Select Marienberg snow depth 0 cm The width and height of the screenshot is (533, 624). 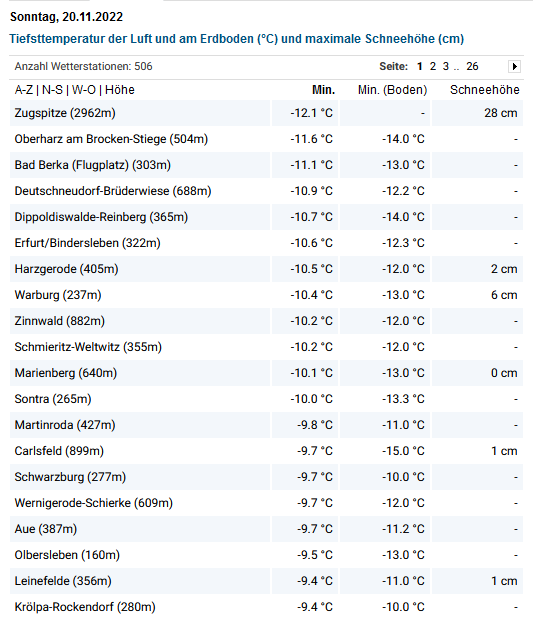(x=504, y=373)
